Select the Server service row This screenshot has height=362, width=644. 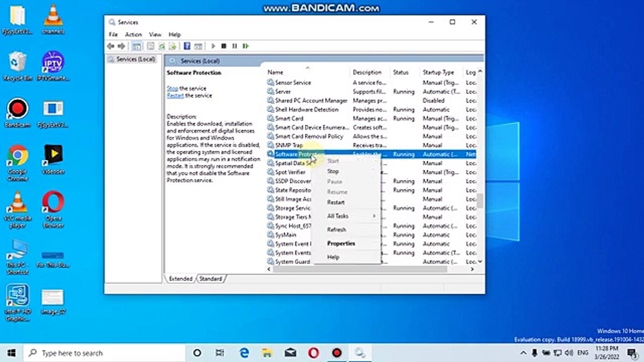[371, 92]
